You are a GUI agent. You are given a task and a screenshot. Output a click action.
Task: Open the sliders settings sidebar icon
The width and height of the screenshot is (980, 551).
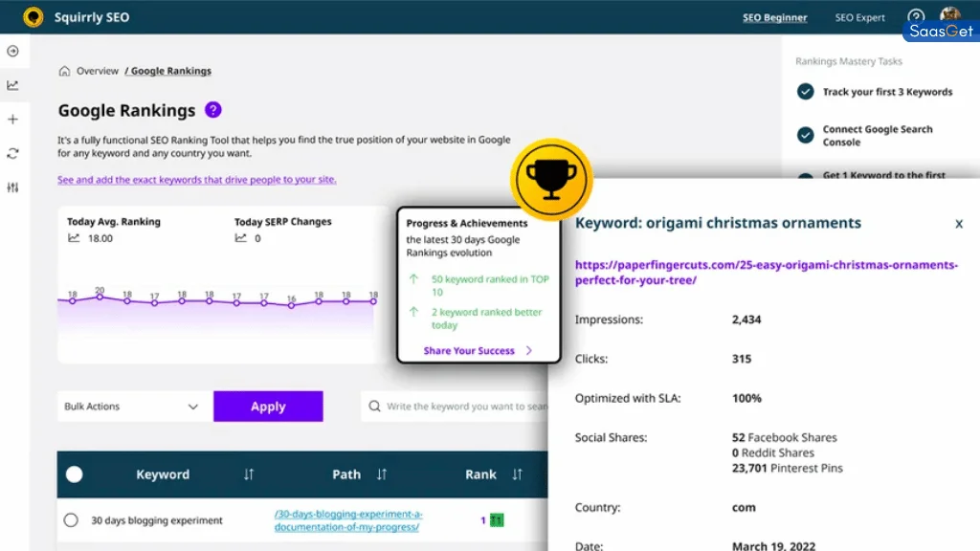coord(13,187)
